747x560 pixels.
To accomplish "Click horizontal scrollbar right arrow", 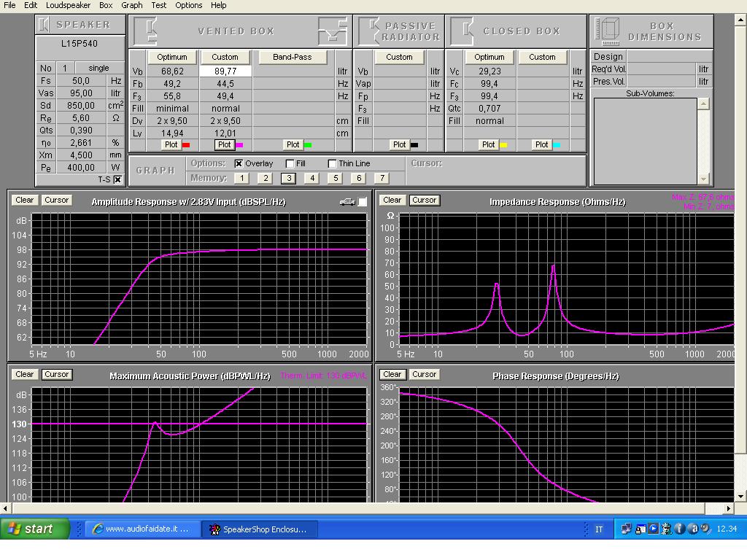I will click(x=729, y=508).
